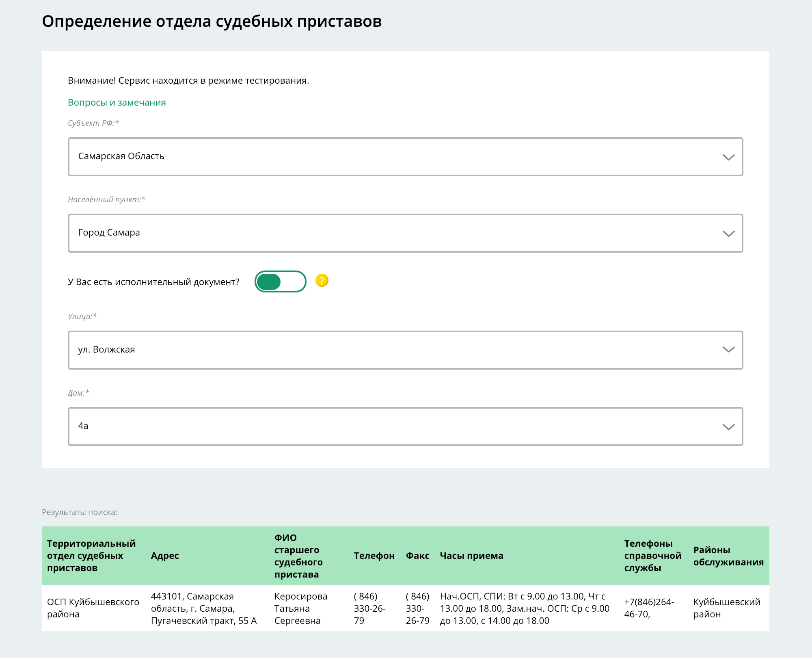Click the help line phone +7(846)264-46-70
The image size is (812, 658).
[x=649, y=608]
